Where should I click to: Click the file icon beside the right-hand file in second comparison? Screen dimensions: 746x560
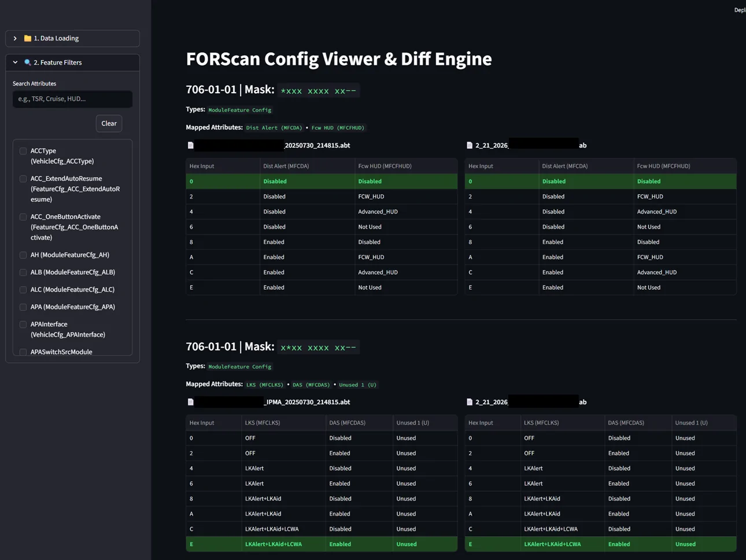point(468,401)
